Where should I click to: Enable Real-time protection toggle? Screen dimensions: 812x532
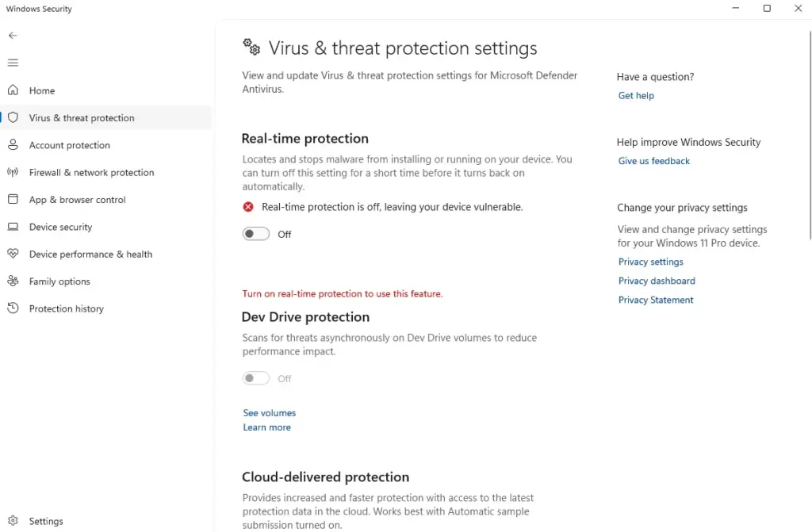(x=255, y=233)
